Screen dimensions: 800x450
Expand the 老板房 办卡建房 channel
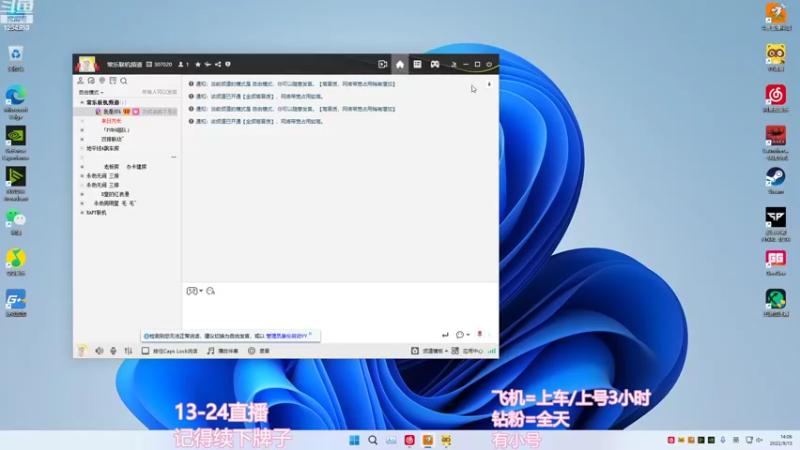point(82,167)
